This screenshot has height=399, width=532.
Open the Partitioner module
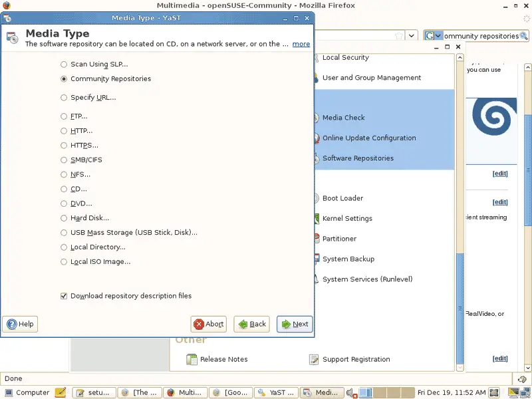click(x=339, y=239)
